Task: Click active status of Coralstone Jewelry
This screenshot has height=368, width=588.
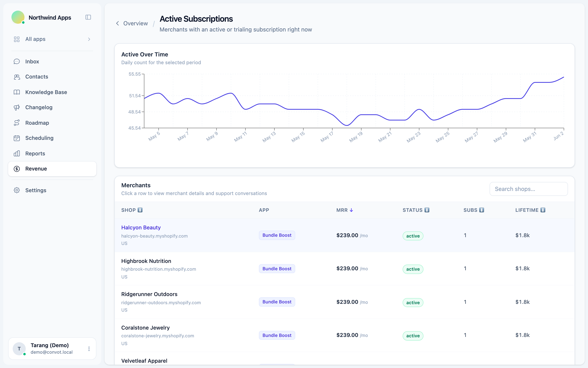Action: click(x=413, y=336)
